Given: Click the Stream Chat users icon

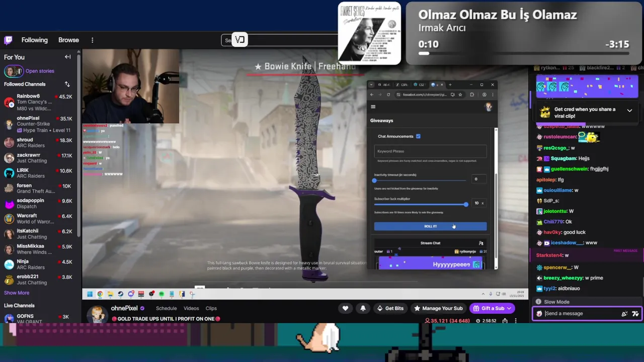Looking at the screenshot, I should (x=481, y=243).
